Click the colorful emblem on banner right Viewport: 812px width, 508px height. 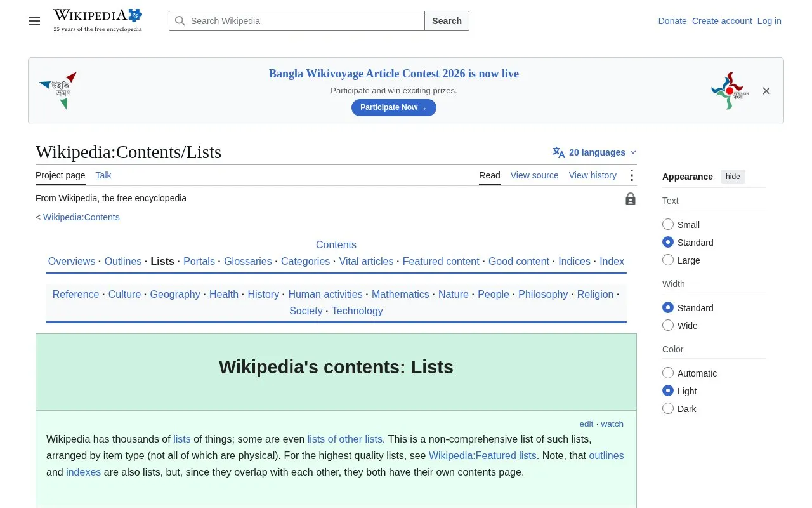point(730,91)
